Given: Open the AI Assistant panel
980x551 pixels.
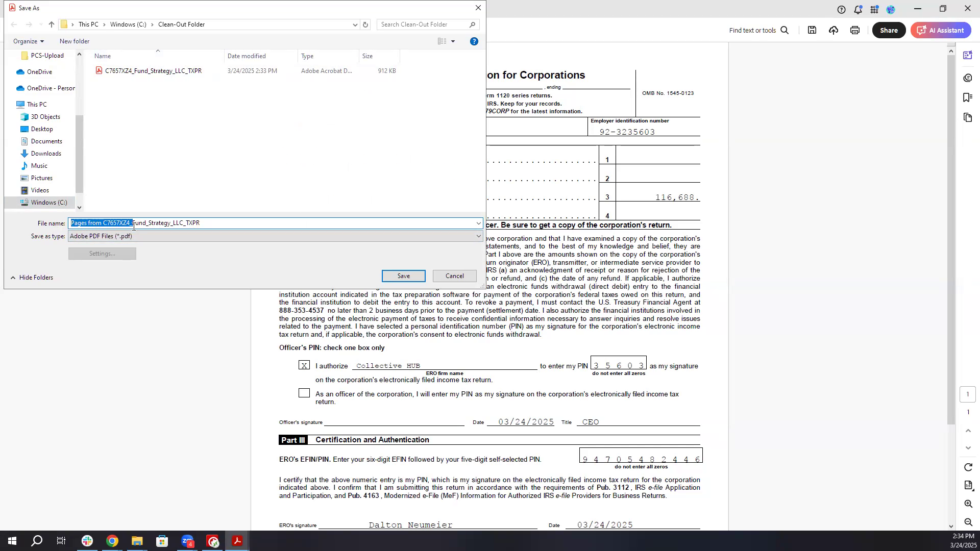Looking at the screenshot, I should [940, 31].
